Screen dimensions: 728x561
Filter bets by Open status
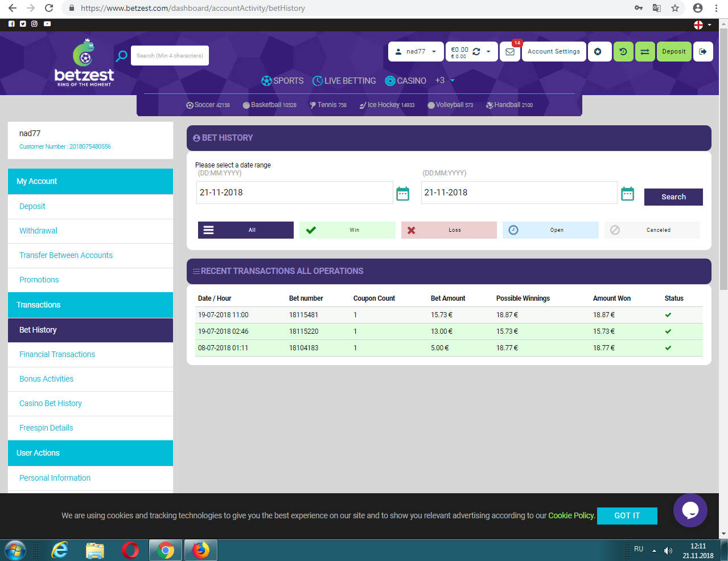pos(550,230)
